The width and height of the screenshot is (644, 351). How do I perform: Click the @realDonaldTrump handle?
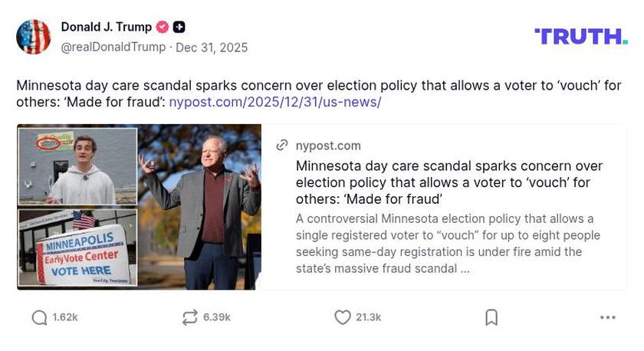point(113,48)
